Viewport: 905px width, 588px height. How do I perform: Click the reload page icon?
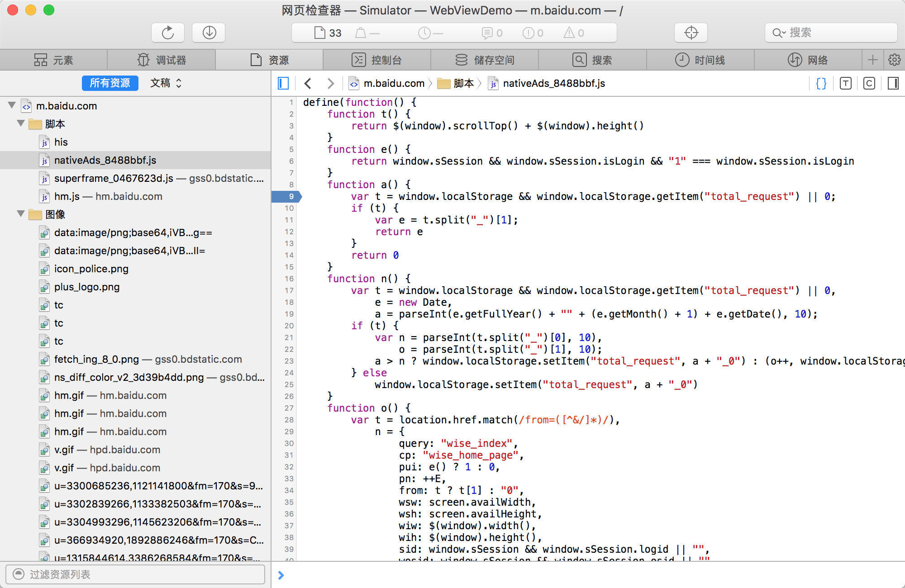click(168, 33)
